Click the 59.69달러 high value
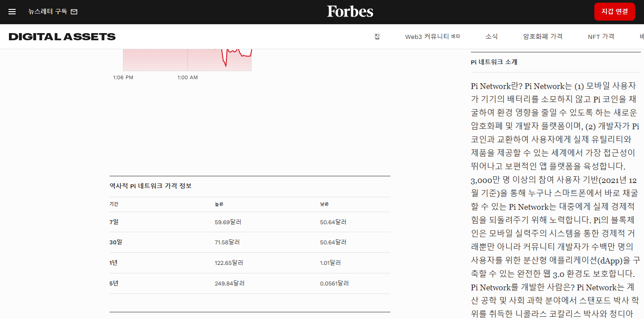 pos(228,222)
